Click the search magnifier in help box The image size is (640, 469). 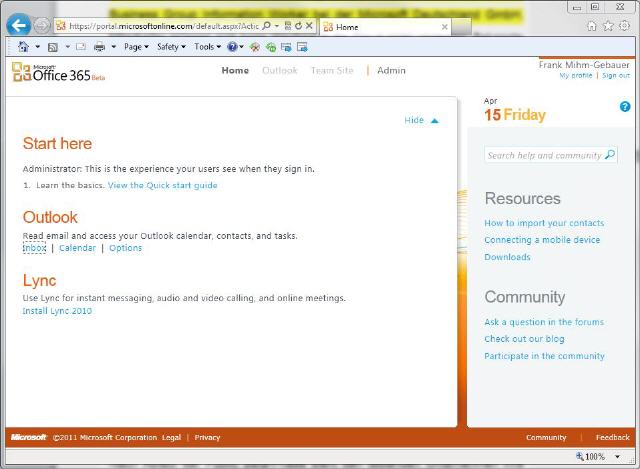[610, 155]
